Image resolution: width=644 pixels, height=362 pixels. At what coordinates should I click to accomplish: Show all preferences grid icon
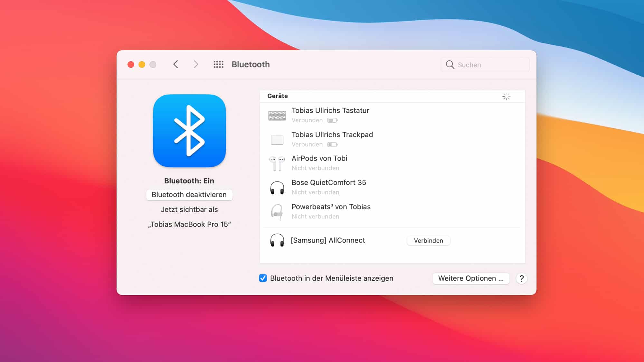[218, 64]
